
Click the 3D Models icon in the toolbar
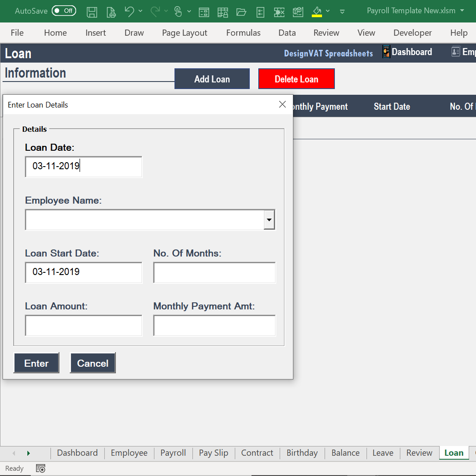tap(298, 12)
